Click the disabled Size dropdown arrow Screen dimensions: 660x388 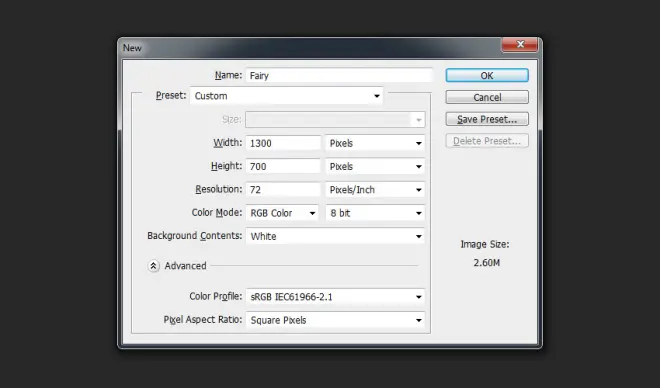418,120
